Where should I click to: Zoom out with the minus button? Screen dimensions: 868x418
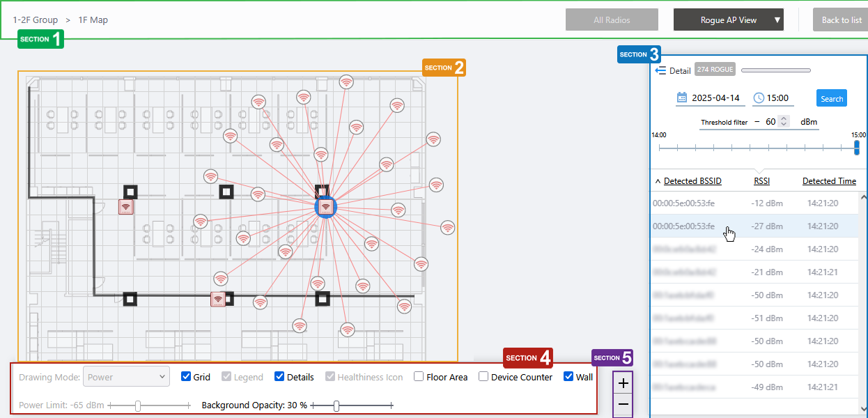tap(623, 405)
